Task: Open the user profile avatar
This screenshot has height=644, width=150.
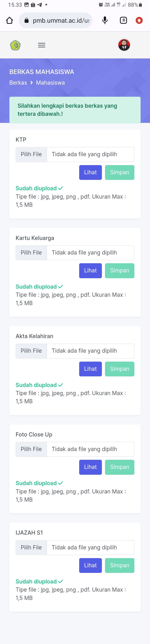Action: click(124, 45)
